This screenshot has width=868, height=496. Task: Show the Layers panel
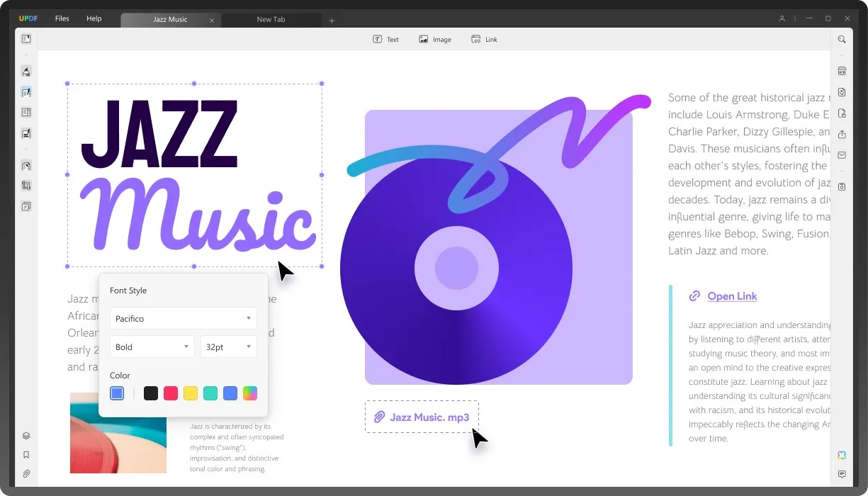point(26,436)
